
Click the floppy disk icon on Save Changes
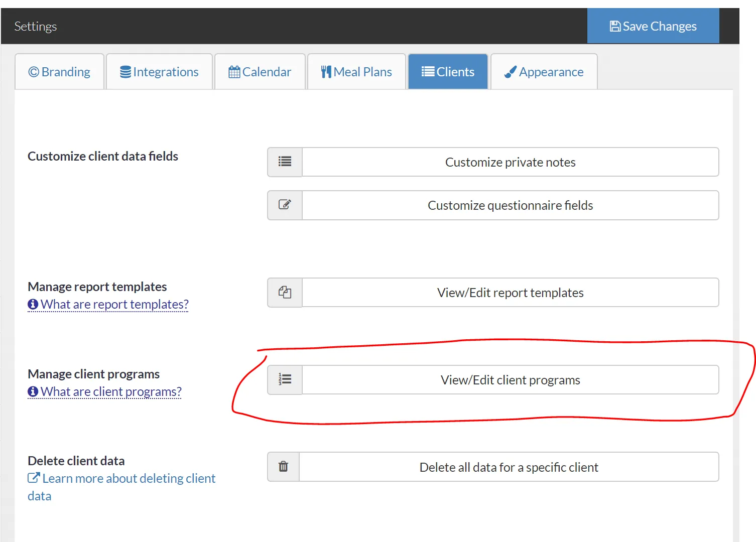tap(615, 26)
